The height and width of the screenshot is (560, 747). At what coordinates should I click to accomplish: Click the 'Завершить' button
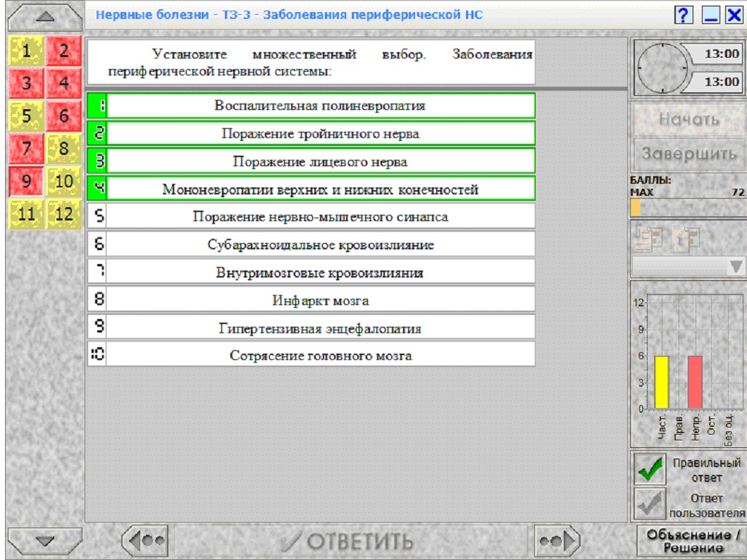[x=689, y=154]
